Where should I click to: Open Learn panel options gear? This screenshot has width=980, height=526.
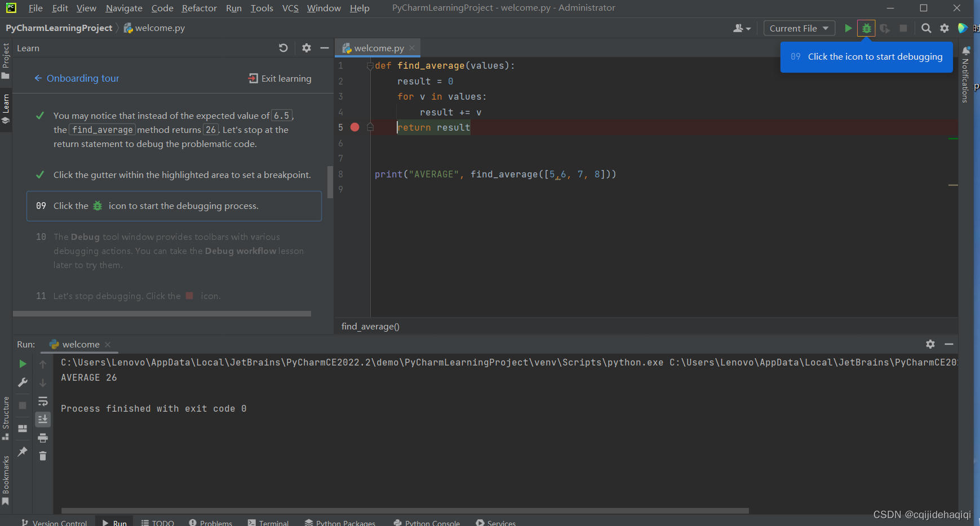(x=306, y=48)
